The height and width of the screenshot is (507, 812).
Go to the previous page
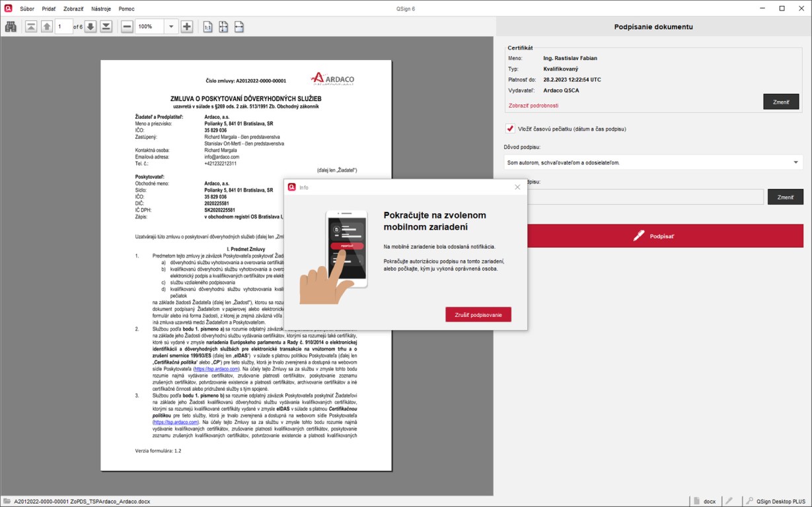pyautogui.click(x=47, y=26)
